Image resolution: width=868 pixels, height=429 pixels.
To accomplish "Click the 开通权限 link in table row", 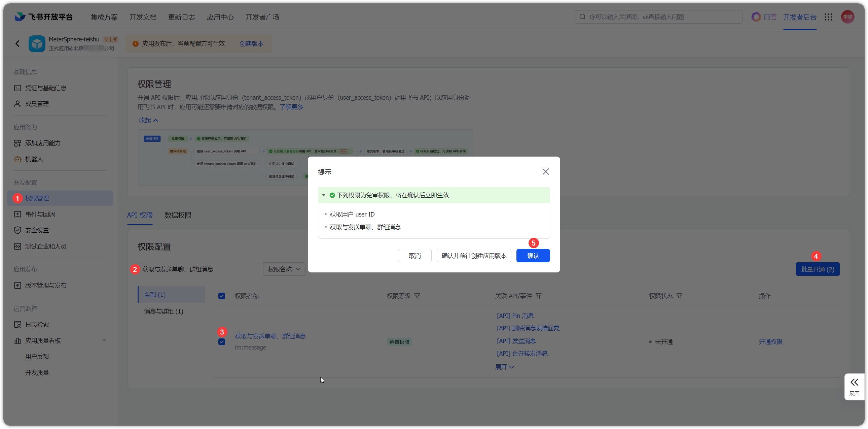I will coord(770,342).
